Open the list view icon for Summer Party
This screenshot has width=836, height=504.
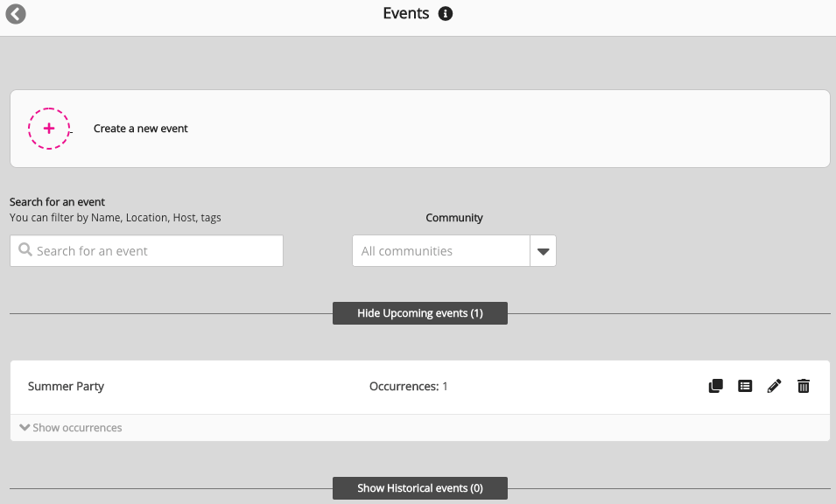click(x=745, y=386)
